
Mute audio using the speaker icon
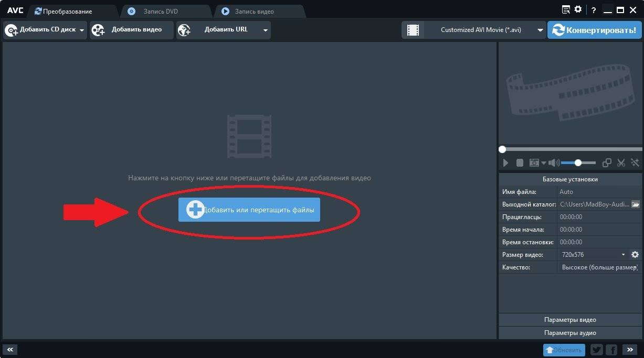pos(554,163)
